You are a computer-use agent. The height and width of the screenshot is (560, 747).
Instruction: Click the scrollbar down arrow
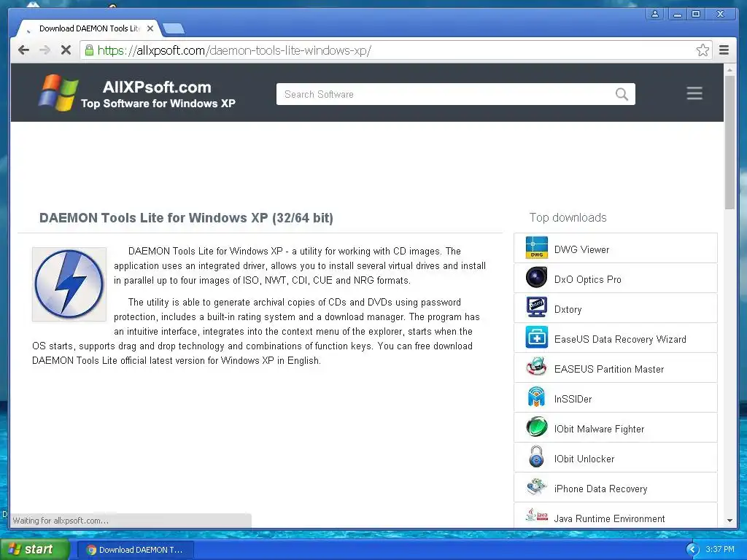pyautogui.click(x=729, y=521)
